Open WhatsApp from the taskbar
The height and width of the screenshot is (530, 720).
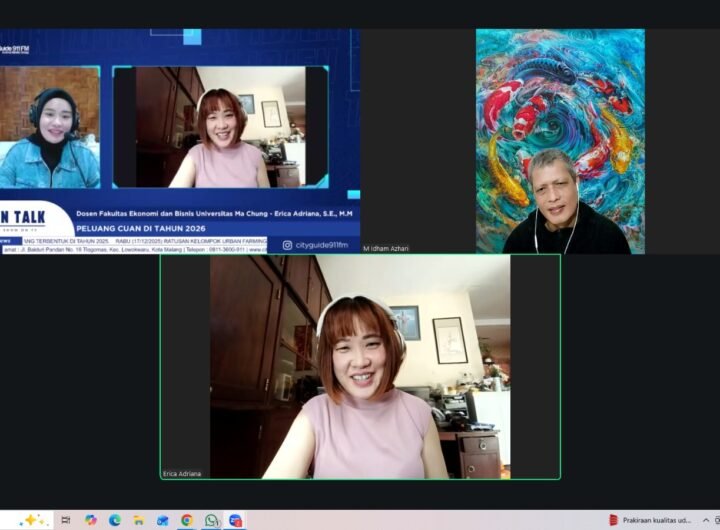(x=211, y=520)
